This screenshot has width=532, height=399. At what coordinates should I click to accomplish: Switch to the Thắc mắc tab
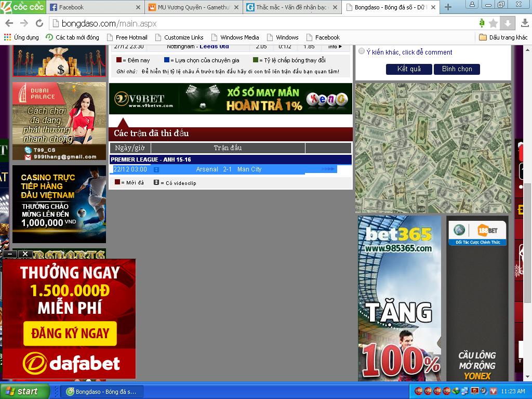(x=292, y=7)
